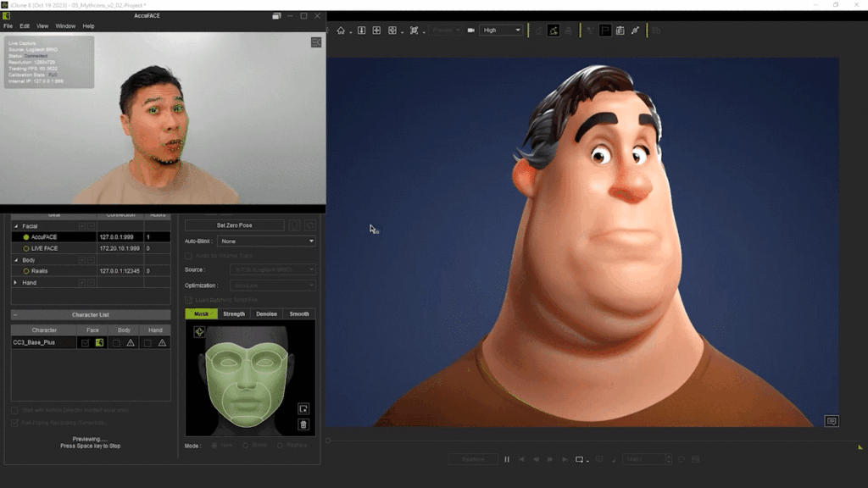868x488 pixels.
Task: Switch to the Strength tab
Action: [234, 313]
